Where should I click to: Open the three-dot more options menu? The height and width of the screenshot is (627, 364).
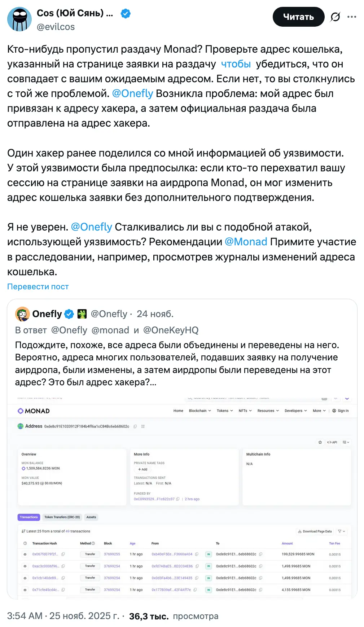click(352, 17)
